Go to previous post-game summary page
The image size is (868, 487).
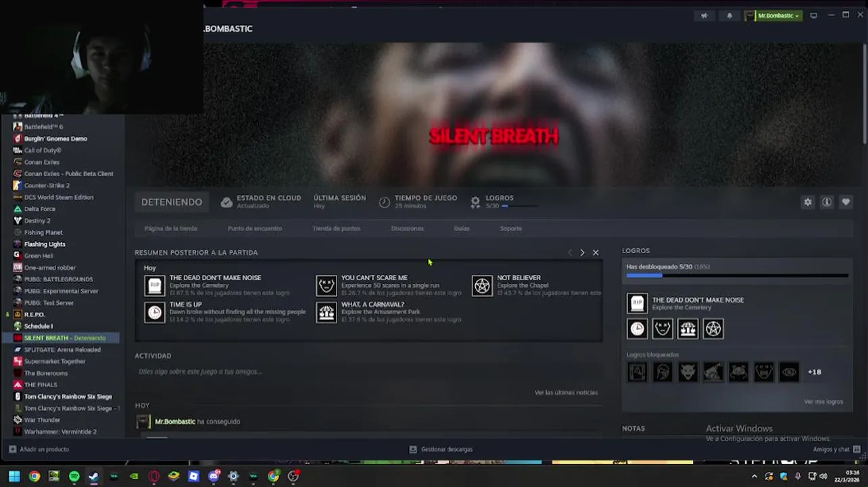[570, 252]
